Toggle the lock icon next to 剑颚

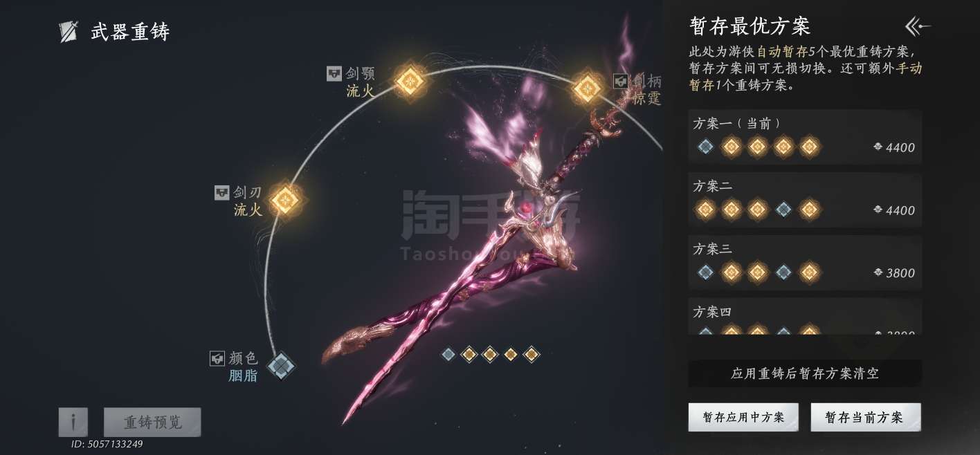[x=334, y=73]
